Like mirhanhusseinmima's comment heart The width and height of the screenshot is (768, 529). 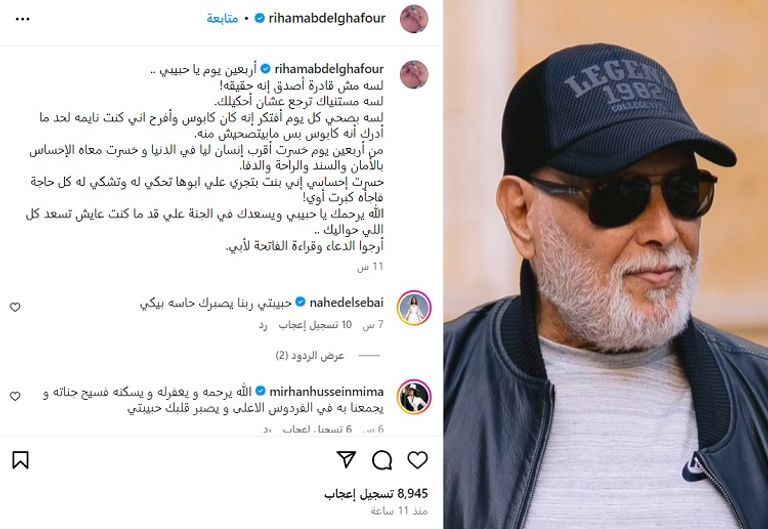(15, 396)
